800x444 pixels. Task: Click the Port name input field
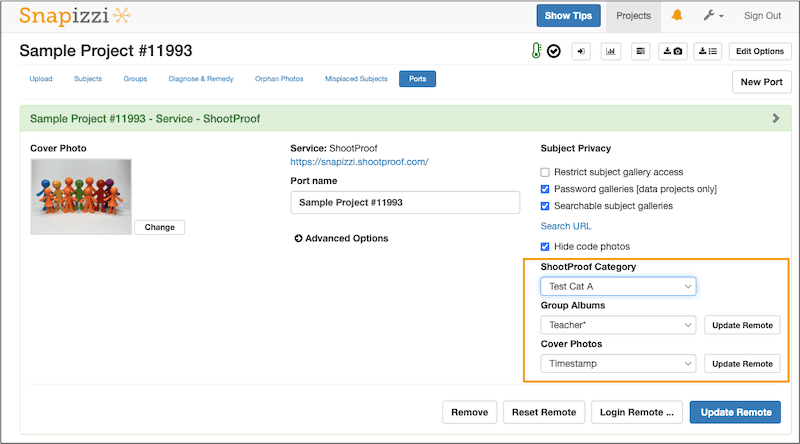(x=405, y=203)
